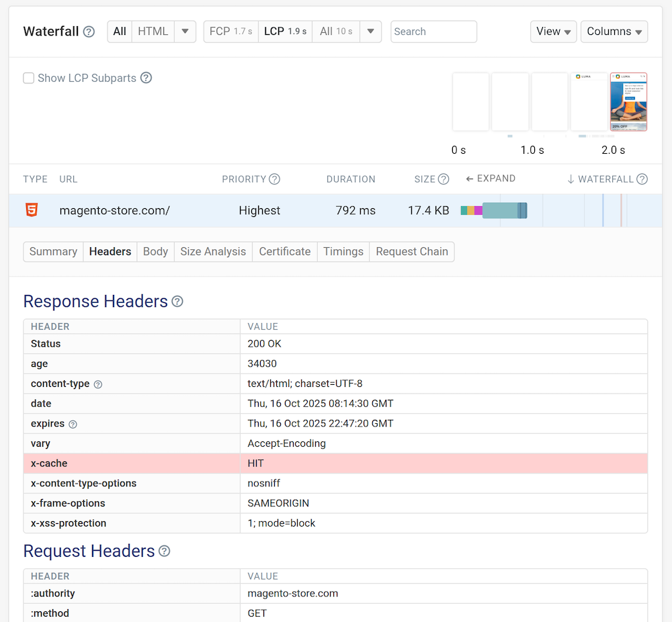Click info icon beside content-type header
The height and width of the screenshot is (622, 672).
pos(98,384)
